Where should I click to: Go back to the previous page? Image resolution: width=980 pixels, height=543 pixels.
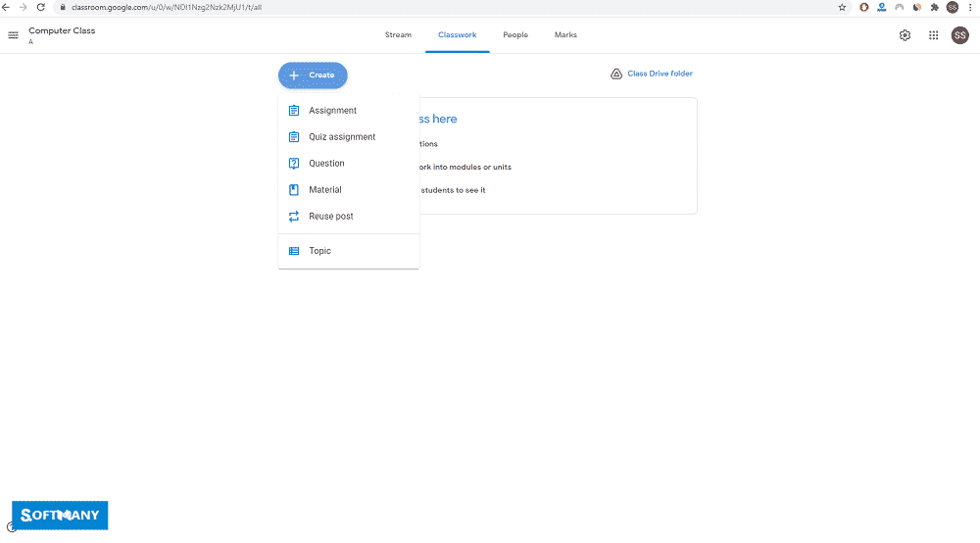point(8,7)
